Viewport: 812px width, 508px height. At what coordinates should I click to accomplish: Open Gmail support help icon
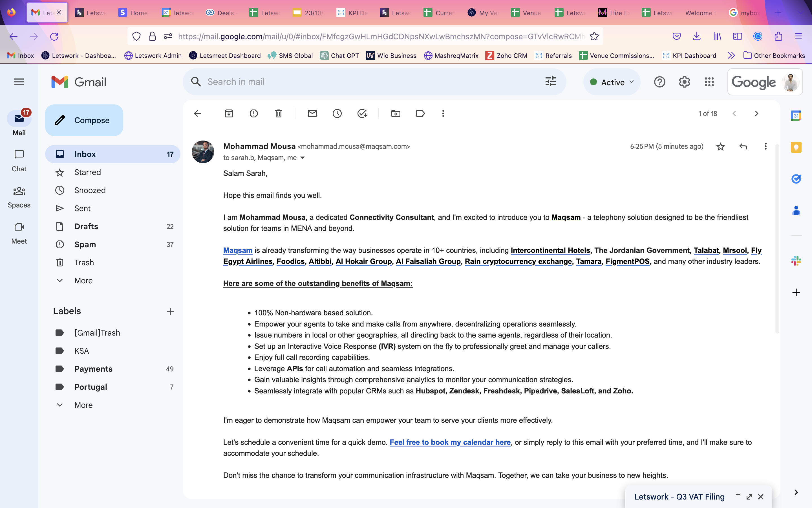click(660, 82)
